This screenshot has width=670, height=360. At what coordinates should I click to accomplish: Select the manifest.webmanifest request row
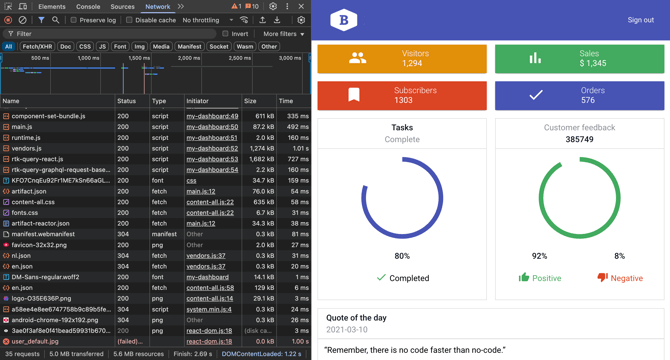tap(156, 234)
